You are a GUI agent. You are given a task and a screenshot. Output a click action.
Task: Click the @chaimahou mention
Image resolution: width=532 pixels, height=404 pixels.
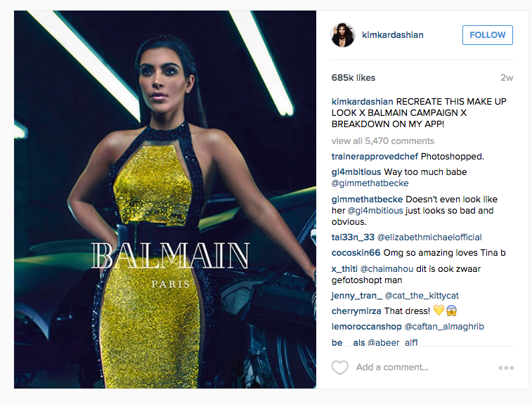coord(387,269)
